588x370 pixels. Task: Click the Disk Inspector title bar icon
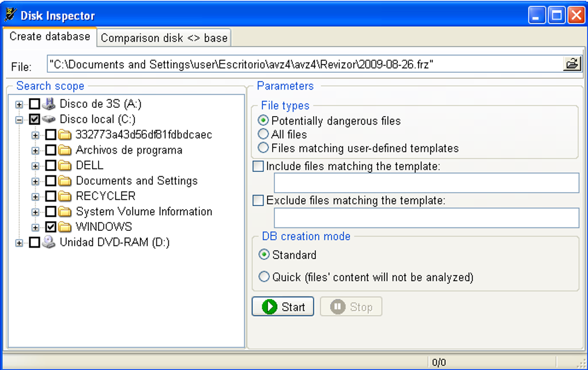(10, 15)
